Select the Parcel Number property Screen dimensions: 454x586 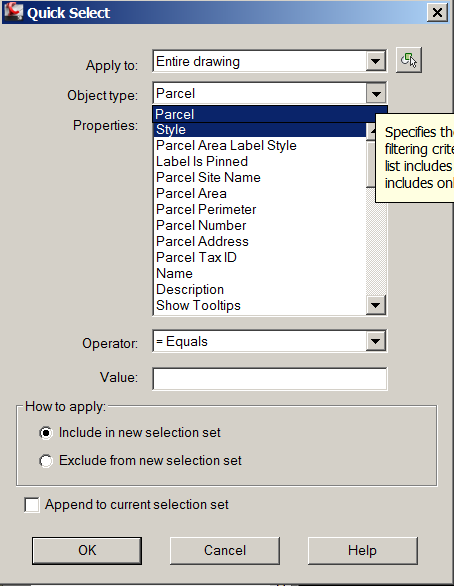click(x=260, y=226)
